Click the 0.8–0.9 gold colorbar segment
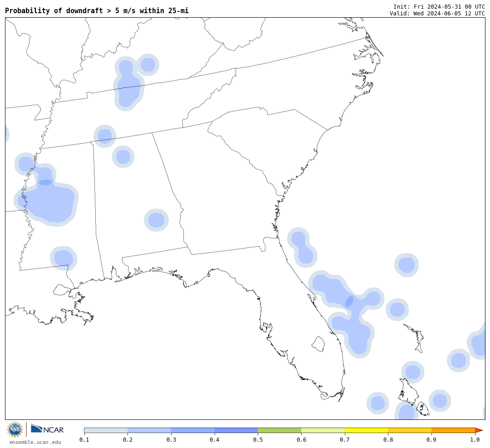490x448 pixels. pos(410,430)
